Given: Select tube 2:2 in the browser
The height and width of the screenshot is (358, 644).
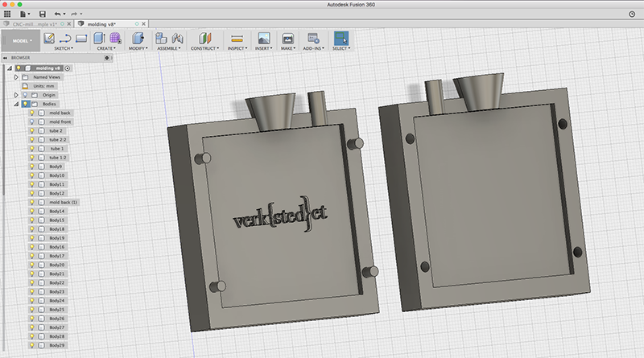Looking at the screenshot, I should [57, 140].
